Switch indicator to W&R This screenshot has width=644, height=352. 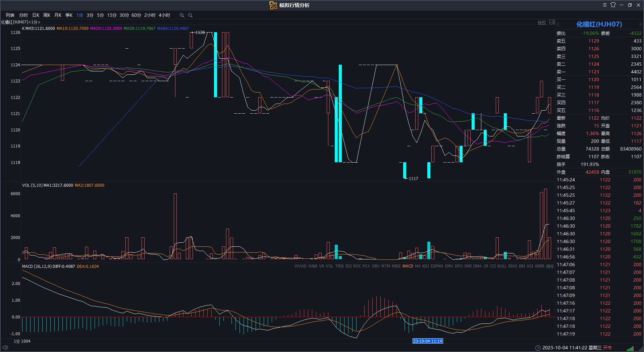(313, 266)
